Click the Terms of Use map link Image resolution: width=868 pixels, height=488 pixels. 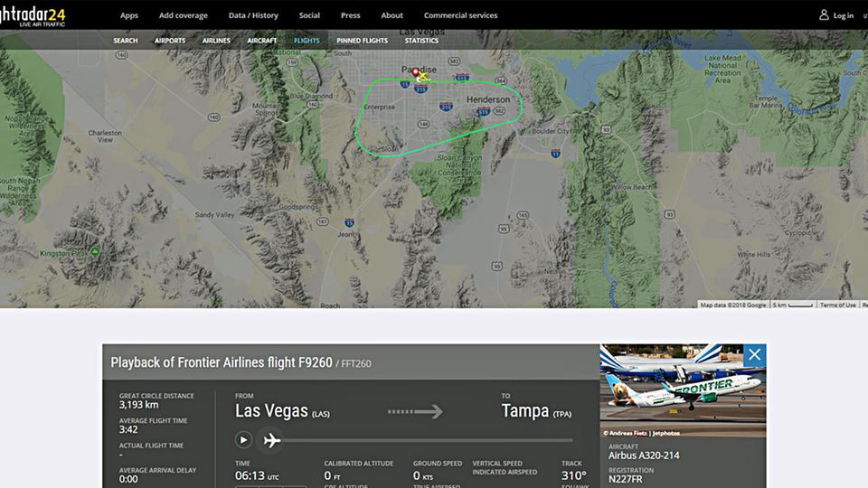tap(837, 305)
